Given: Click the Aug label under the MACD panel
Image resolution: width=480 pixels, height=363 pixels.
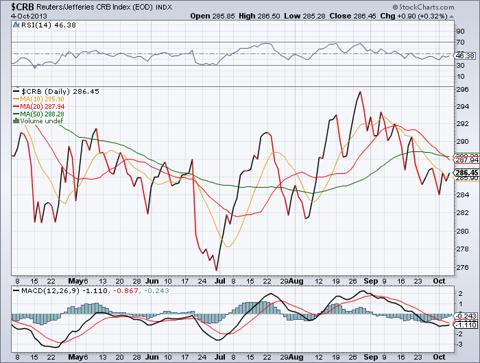Looking at the screenshot, I should tap(296, 357).
